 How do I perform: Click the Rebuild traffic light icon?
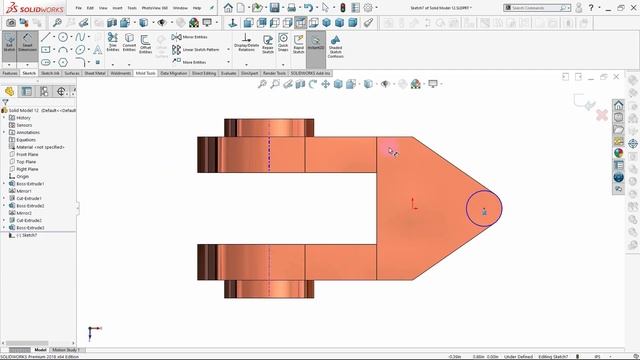[x=343, y=7]
